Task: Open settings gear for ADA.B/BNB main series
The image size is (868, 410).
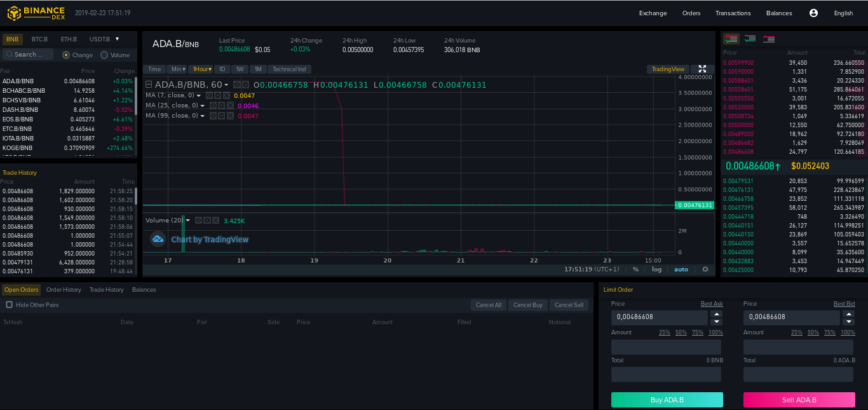Action: click(245, 85)
